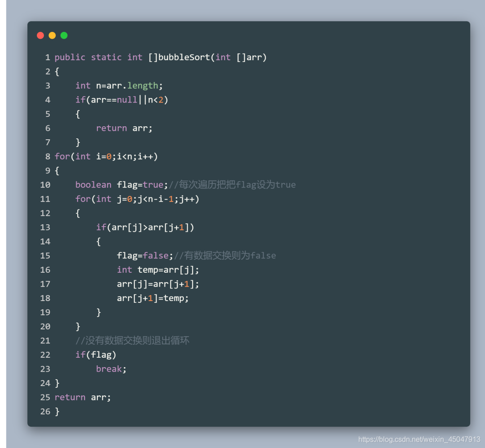This screenshot has width=485, height=448.
Task: Click "int temp=arr[j];" on line 16
Action: 158,270
